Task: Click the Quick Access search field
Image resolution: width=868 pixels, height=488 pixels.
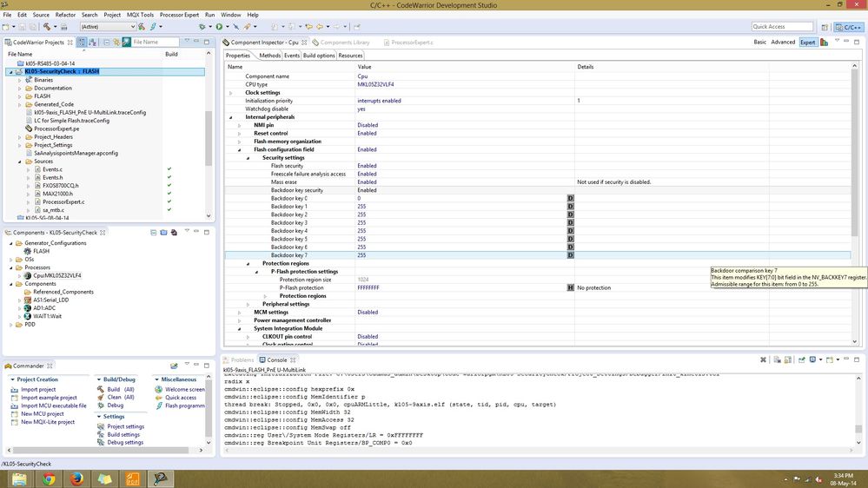Action: [781, 27]
